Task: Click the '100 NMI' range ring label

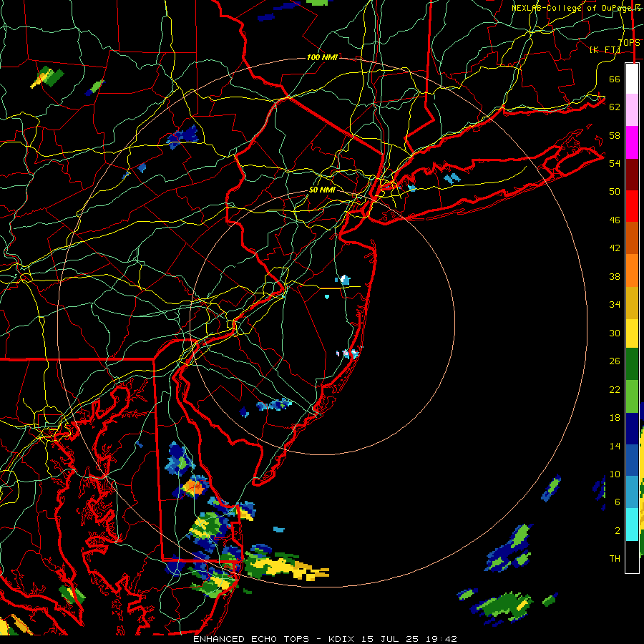Action: [x=322, y=57]
